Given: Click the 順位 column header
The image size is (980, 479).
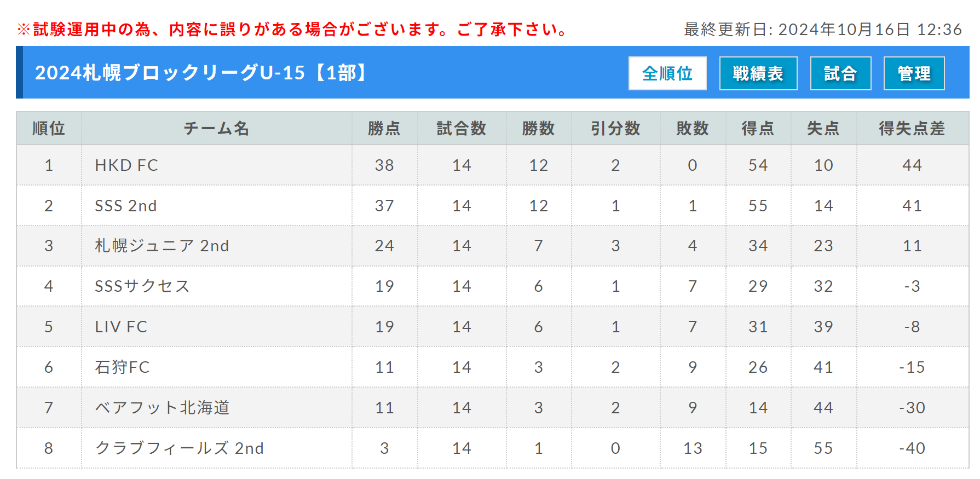Looking at the screenshot, I should [49, 129].
